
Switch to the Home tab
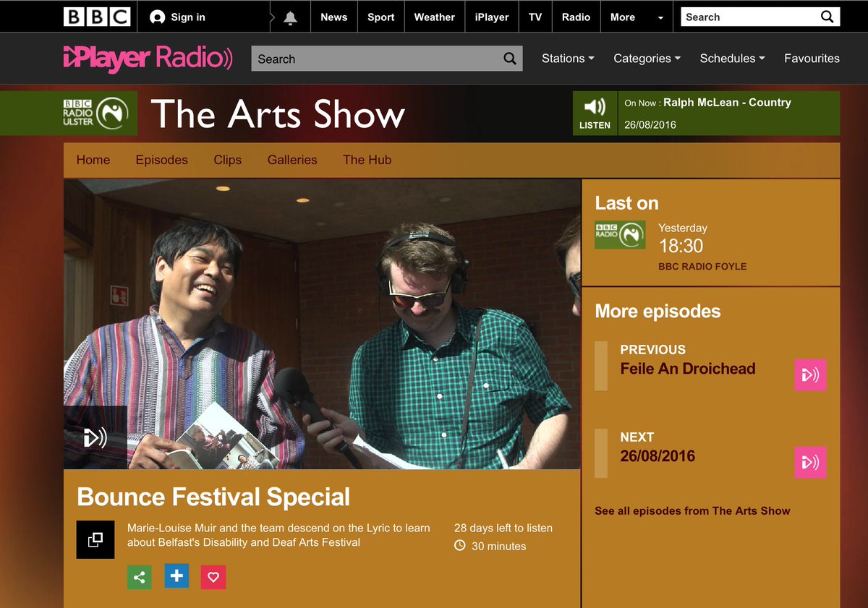(93, 160)
